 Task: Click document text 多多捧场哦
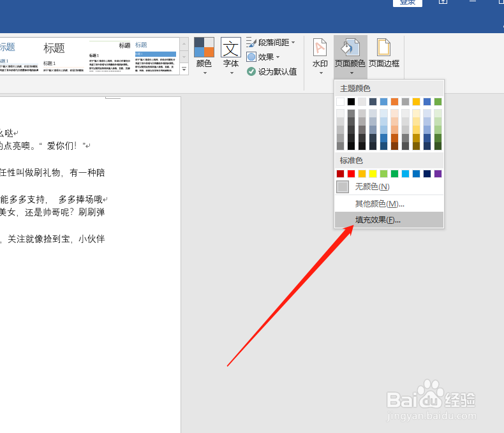(80, 200)
